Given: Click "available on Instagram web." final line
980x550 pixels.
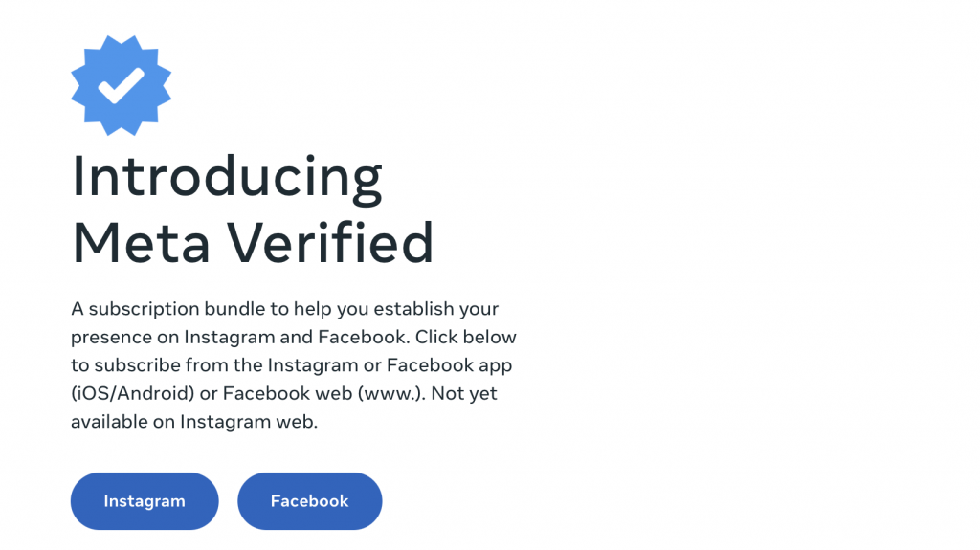Looking at the screenshot, I should tap(193, 422).
